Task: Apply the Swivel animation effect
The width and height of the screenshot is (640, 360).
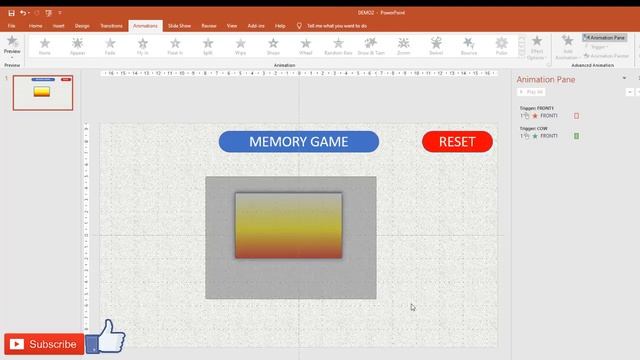Action: 436,46
